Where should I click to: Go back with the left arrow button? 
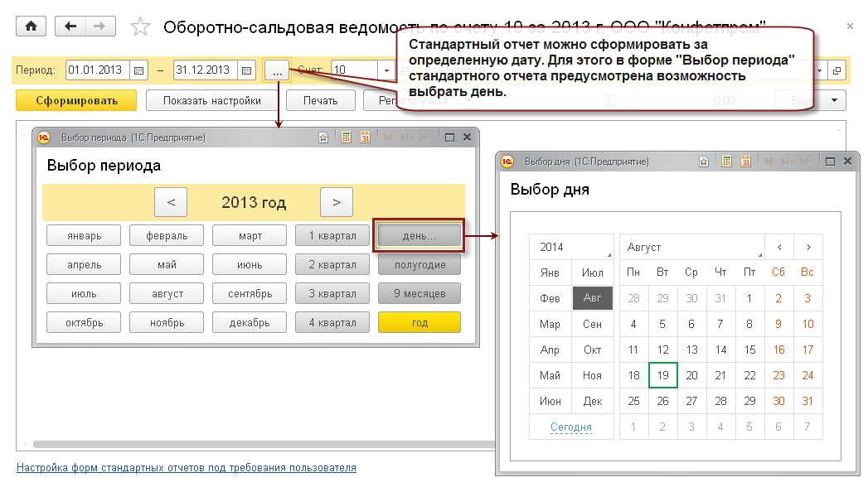coord(70,27)
